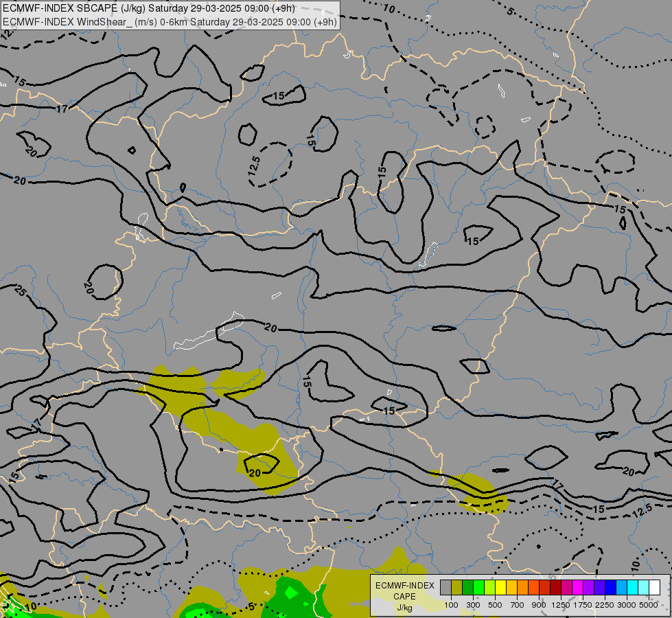Image resolution: width=672 pixels, height=618 pixels.
Task: Click the white swatch in CAPE legend
Action: (x=654, y=587)
